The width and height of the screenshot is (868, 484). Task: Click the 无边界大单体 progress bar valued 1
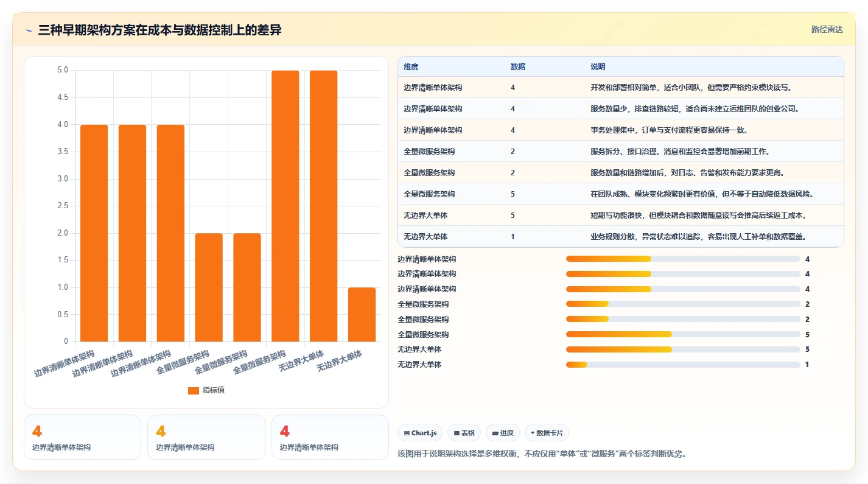pyautogui.click(x=683, y=365)
